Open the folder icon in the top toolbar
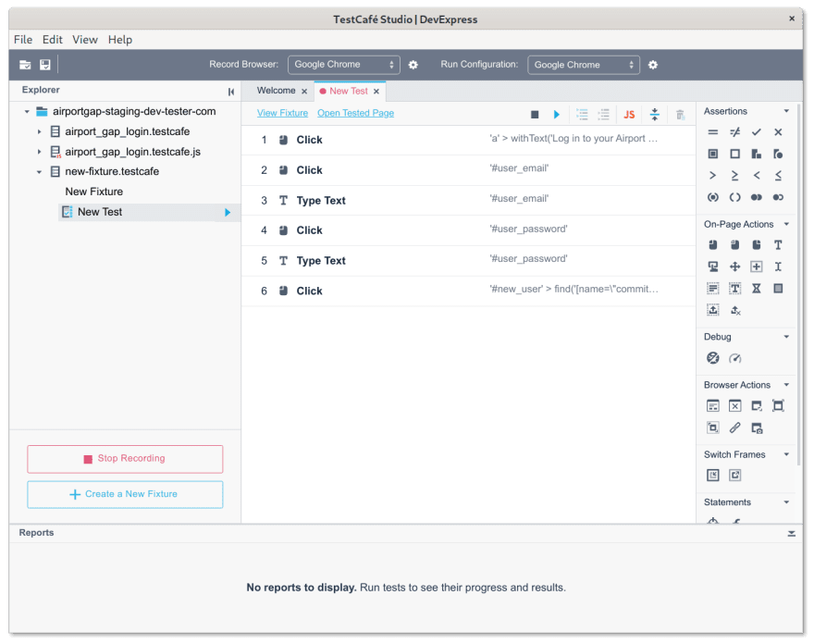Screen dimensions: 814x644 (x=25, y=65)
